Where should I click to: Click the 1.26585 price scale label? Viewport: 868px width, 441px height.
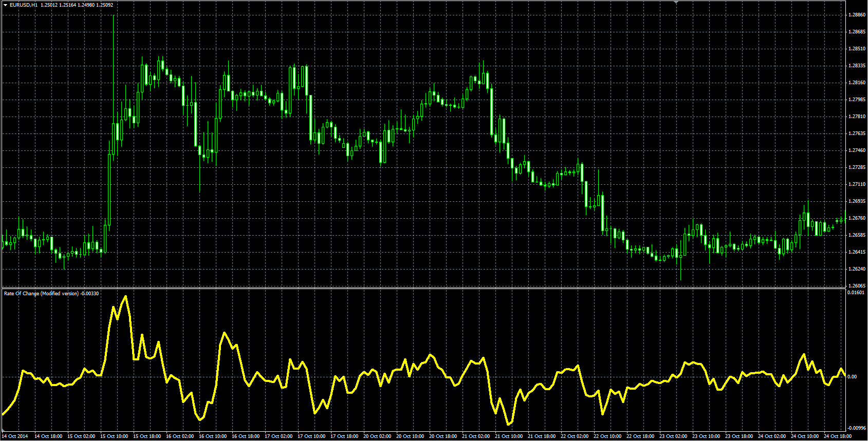click(x=857, y=235)
